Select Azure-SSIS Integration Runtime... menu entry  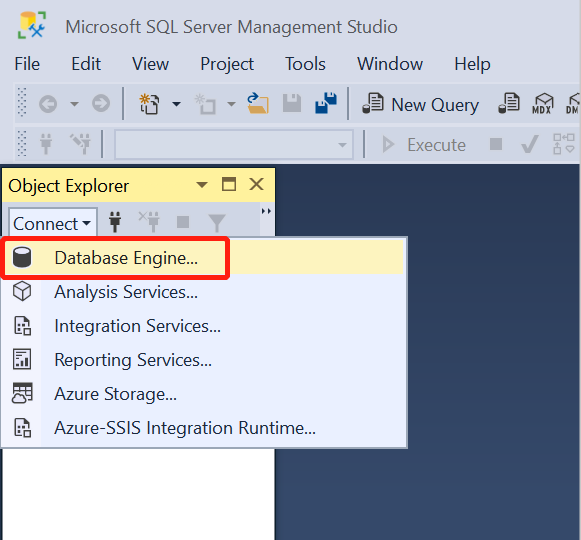click(x=203, y=428)
